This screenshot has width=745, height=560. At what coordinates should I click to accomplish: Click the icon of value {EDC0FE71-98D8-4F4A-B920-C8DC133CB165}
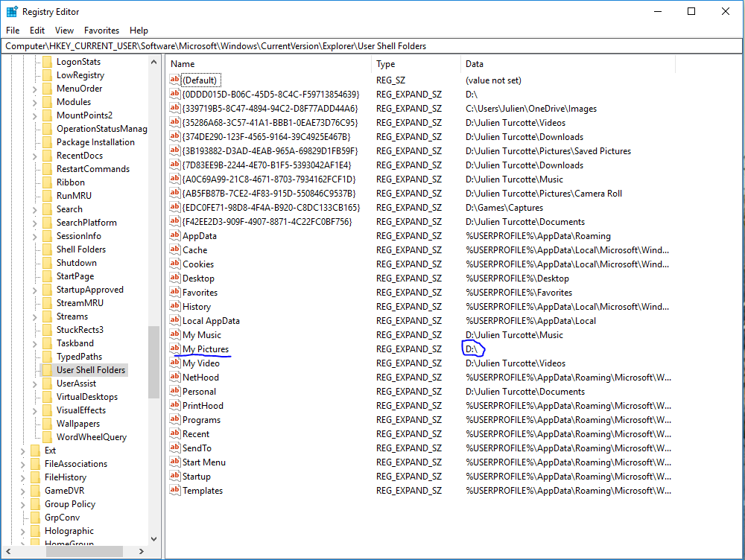point(175,207)
